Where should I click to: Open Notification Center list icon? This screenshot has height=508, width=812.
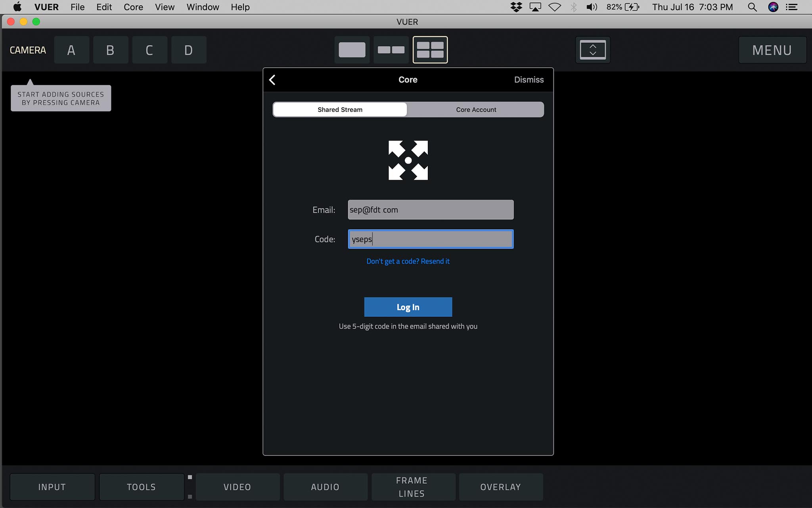coord(792,7)
